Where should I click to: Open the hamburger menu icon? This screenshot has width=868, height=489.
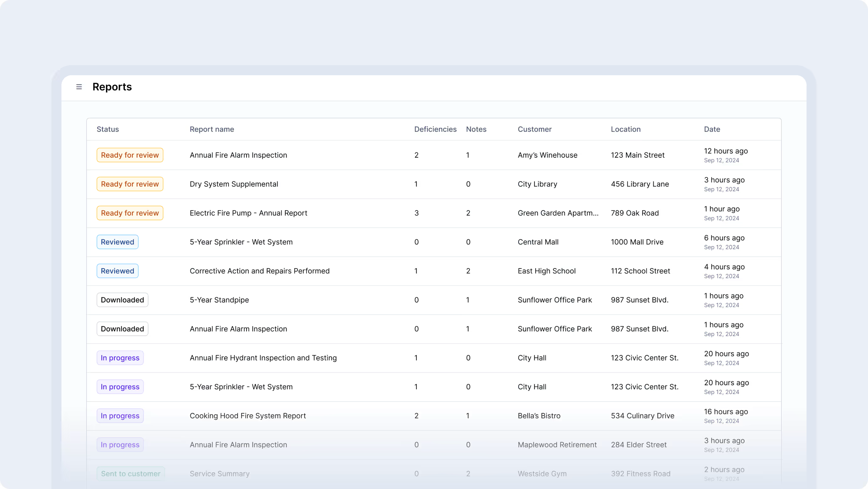(x=79, y=87)
